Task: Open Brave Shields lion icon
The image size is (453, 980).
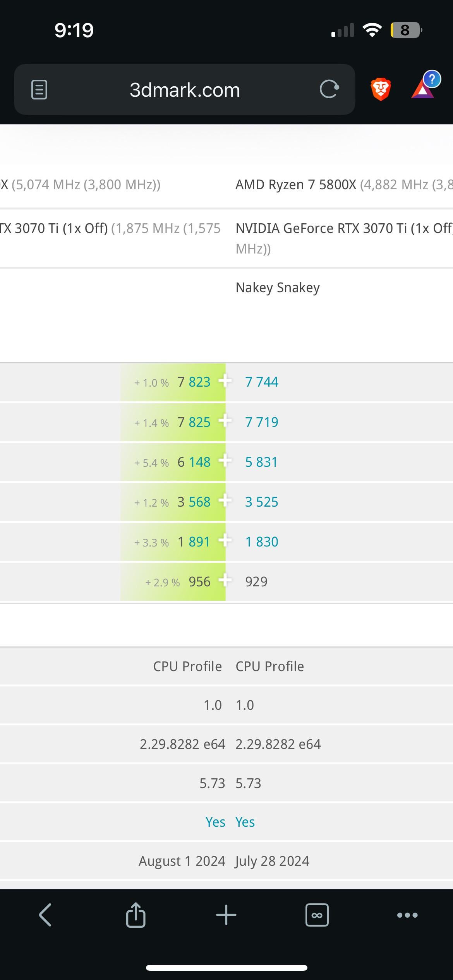Action: pos(381,89)
